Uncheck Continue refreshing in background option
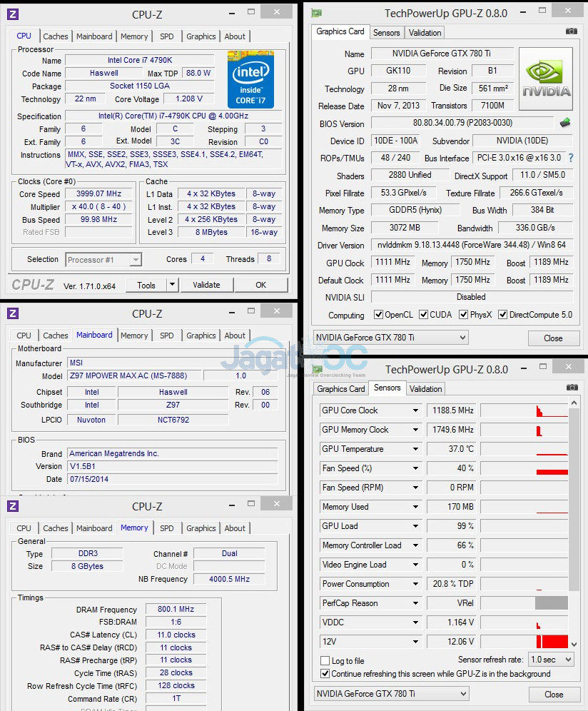The width and height of the screenshot is (588, 711). [x=325, y=674]
